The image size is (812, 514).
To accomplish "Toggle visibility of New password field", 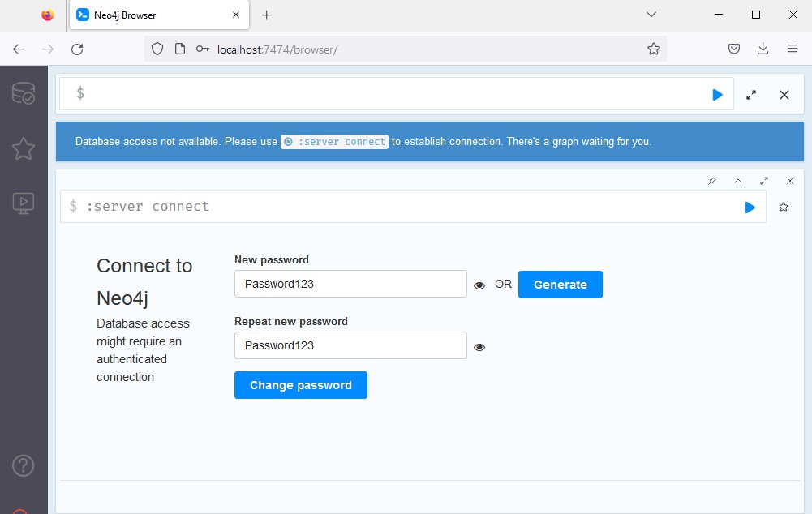I will 479,285.
